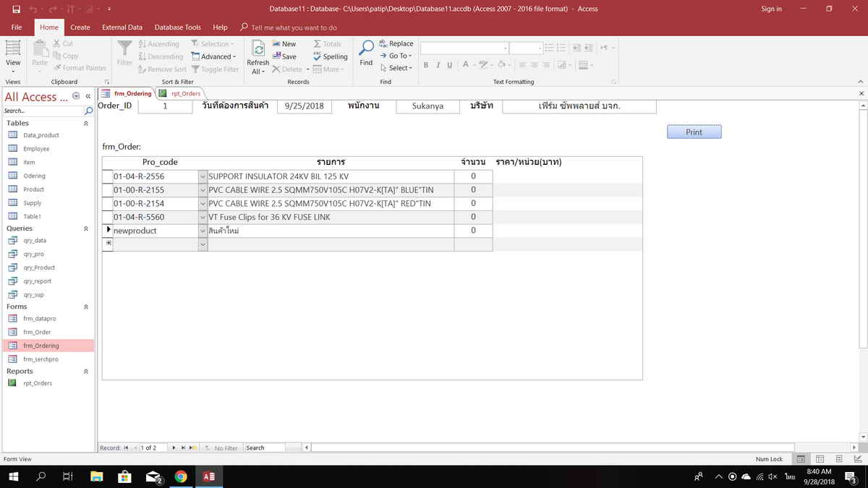Open the File tab

click(x=17, y=27)
